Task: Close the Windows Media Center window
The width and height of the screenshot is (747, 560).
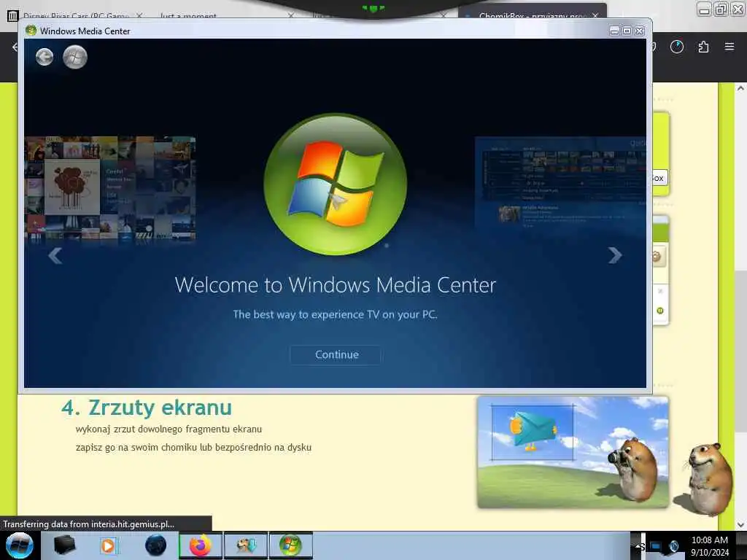Action: click(x=639, y=31)
